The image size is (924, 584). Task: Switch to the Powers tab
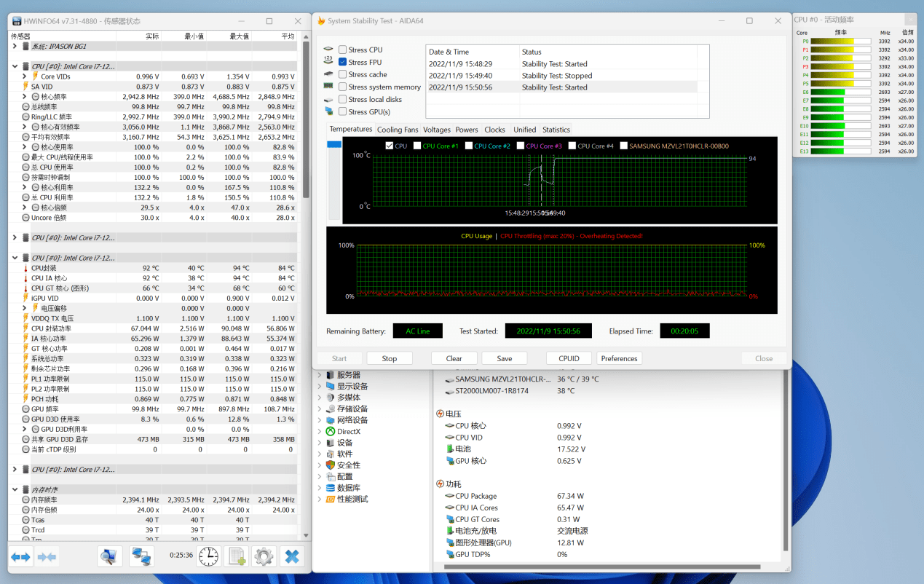pos(467,130)
